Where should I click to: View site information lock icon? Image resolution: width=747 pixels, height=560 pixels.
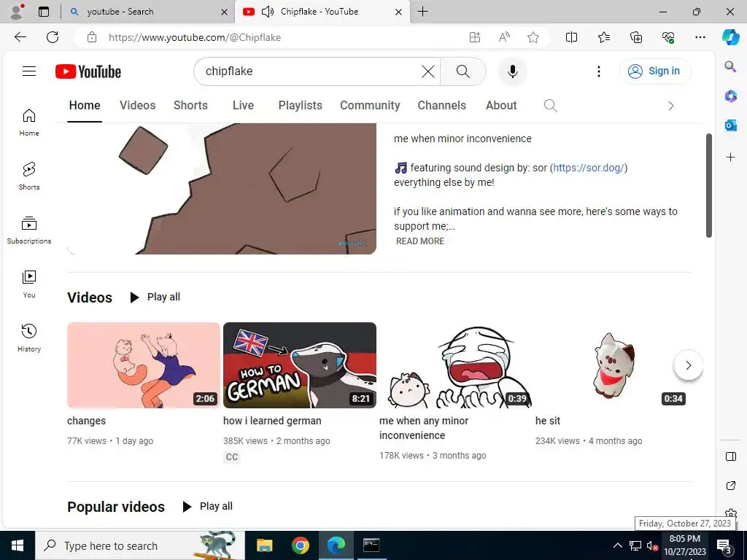pos(92,37)
